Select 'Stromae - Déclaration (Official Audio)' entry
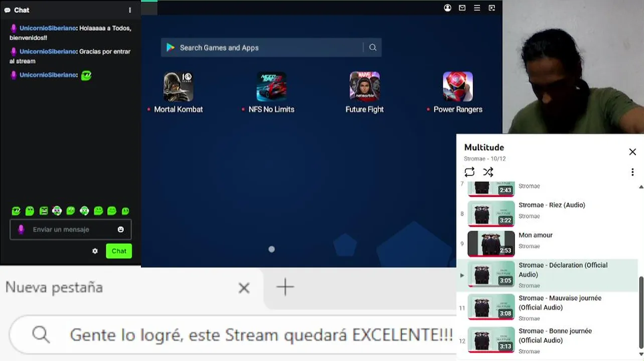The width and height of the screenshot is (644, 361). tap(547, 275)
